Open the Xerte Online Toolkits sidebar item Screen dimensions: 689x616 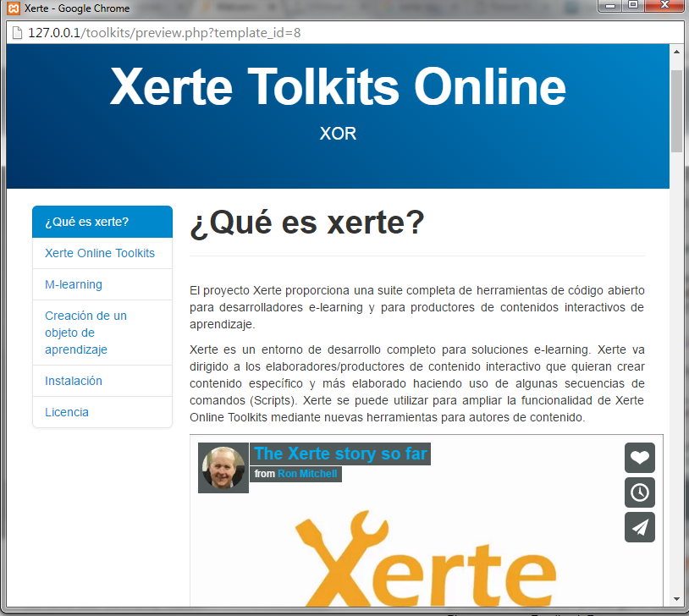point(102,253)
